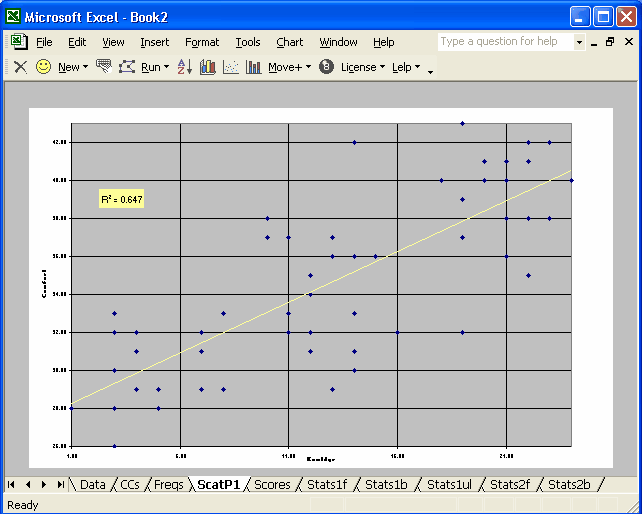642x514 pixels.
Task: Switch to the CCs sheet tab
Action: (x=130, y=485)
